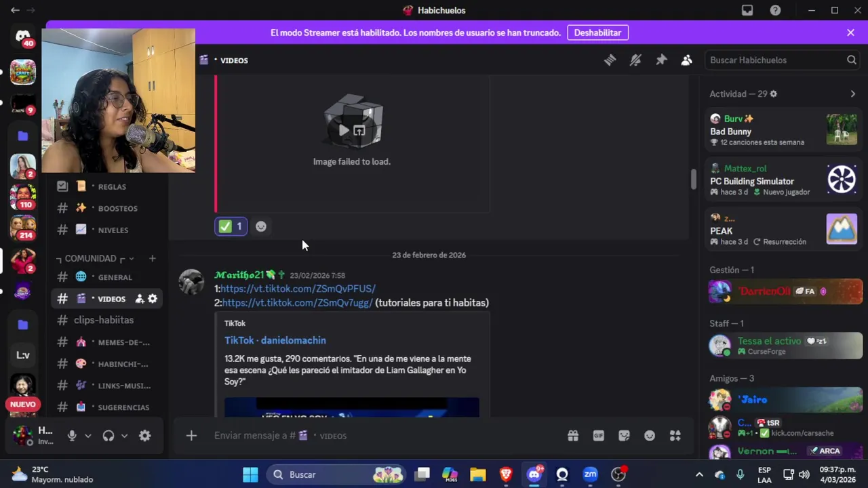Open Discord direct messages home icon
Image resolution: width=868 pixels, height=488 pixels.
click(23, 36)
